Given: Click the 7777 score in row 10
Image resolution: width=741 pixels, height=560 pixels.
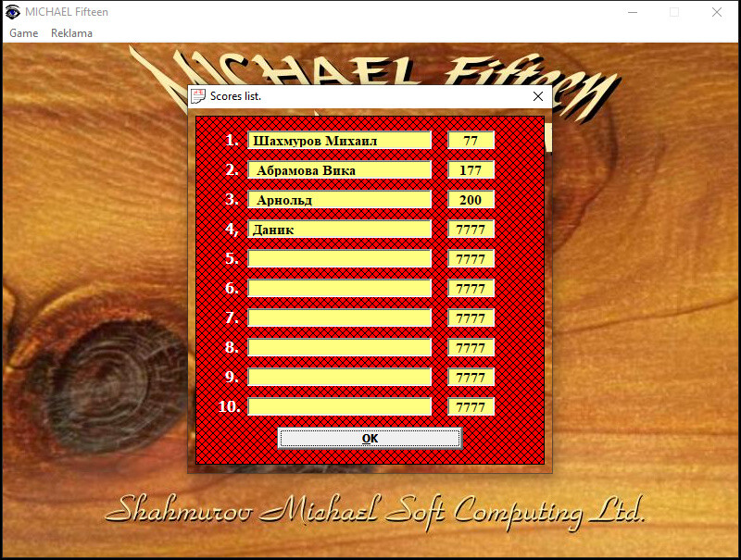Looking at the screenshot, I should (471, 406).
